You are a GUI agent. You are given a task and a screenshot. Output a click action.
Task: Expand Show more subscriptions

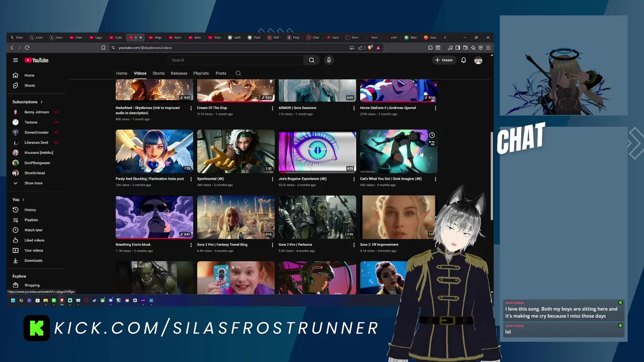point(33,183)
